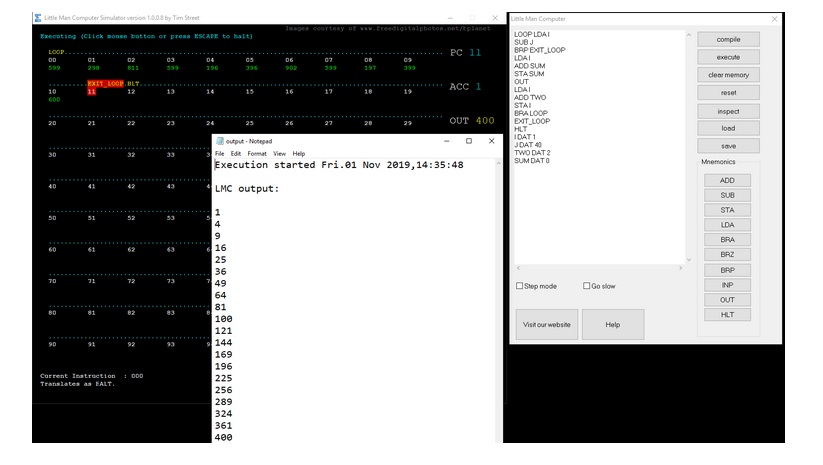Click the Visit our website button
Viewport: 823px width, 465px height.
click(546, 325)
